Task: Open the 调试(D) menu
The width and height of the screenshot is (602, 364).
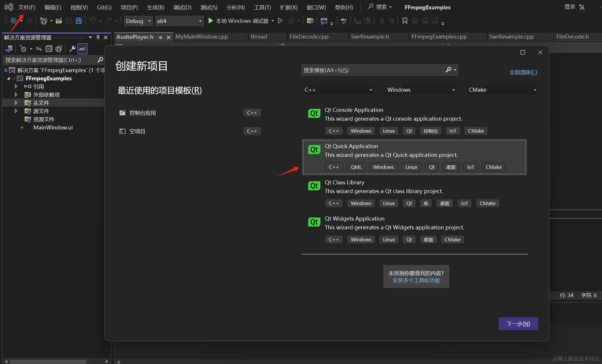Action: point(182,7)
